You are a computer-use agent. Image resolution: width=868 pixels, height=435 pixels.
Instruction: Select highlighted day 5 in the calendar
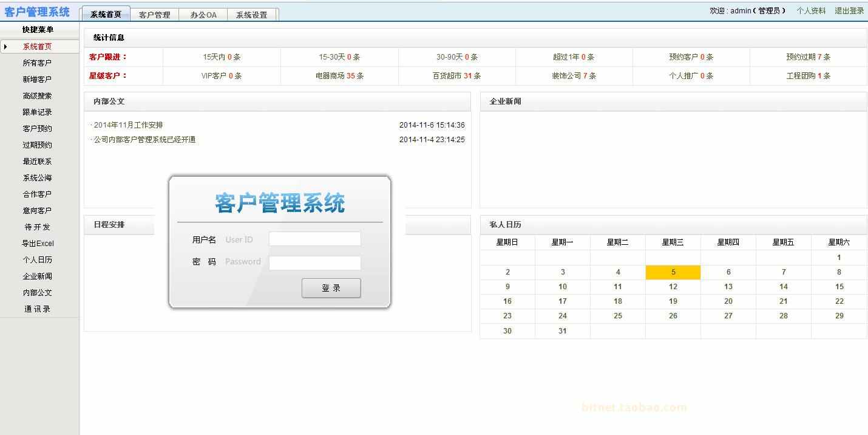click(673, 272)
